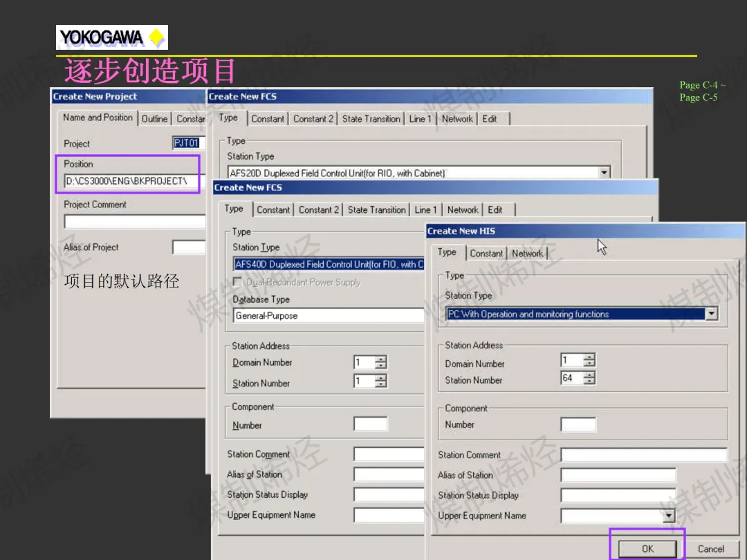Click Cancel in Create New HIS dialog
The width and height of the screenshot is (747, 560).
coord(711,548)
